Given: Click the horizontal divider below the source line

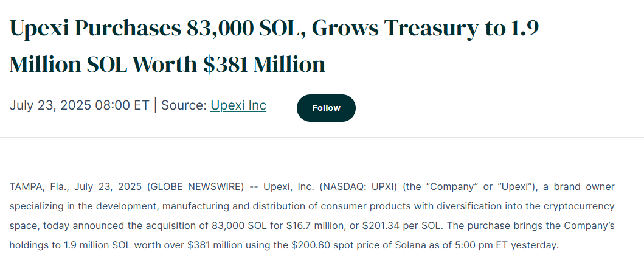Looking at the screenshot, I should [322, 137].
